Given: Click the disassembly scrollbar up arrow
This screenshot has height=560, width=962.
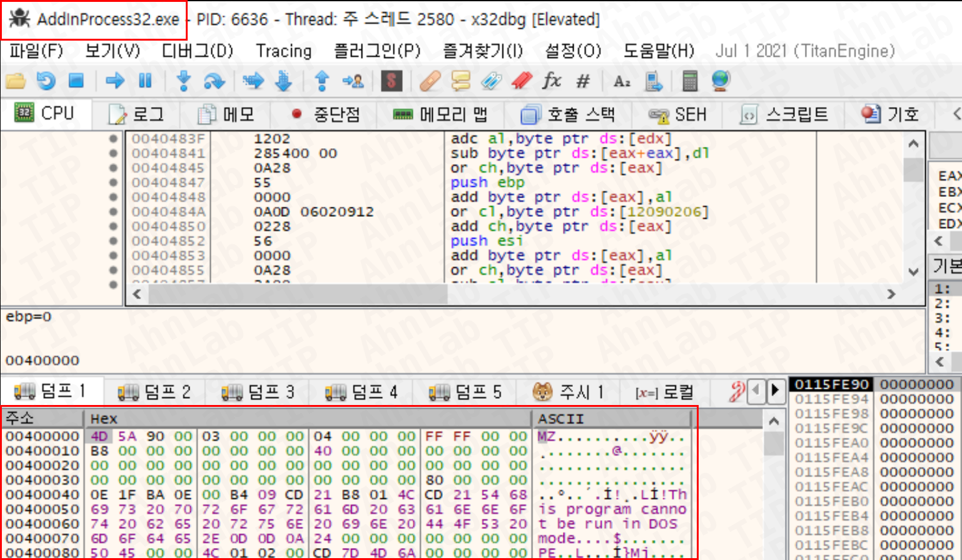Looking at the screenshot, I should click(914, 144).
